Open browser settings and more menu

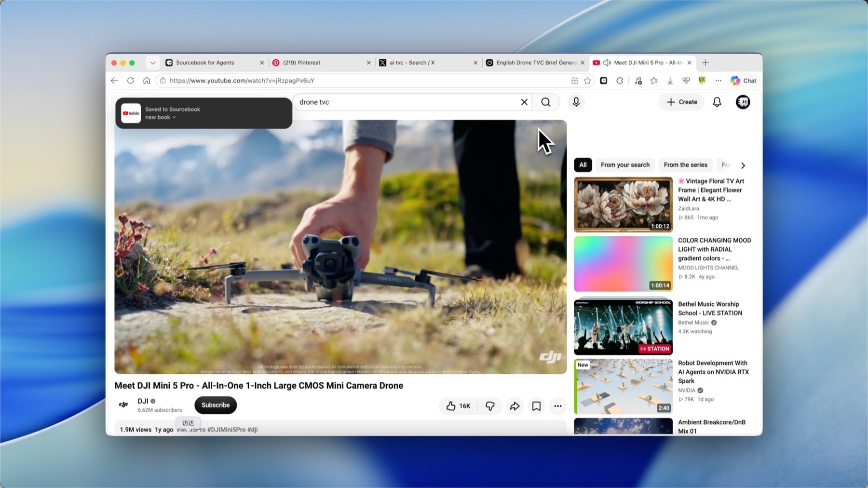[718, 81]
